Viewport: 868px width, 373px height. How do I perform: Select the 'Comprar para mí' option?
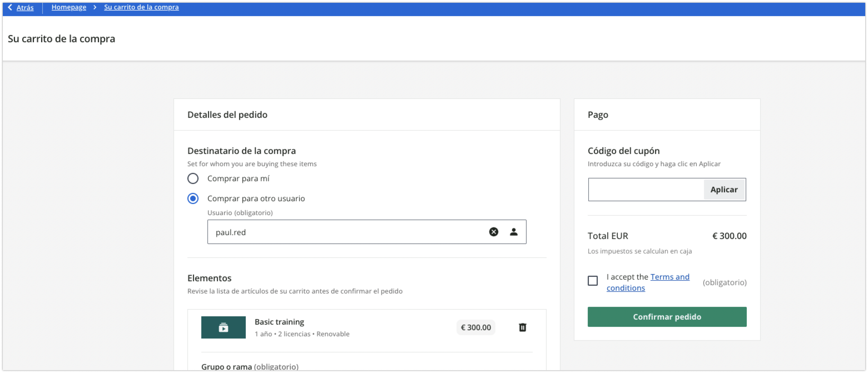coord(193,179)
